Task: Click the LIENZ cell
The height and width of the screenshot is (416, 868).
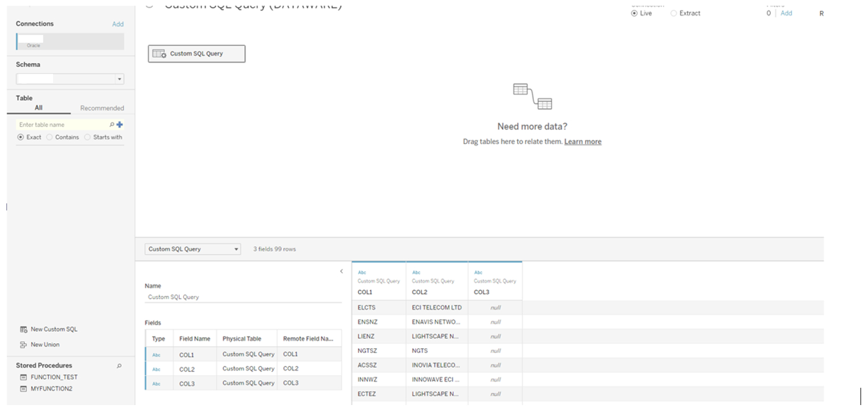Action: (379, 336)
